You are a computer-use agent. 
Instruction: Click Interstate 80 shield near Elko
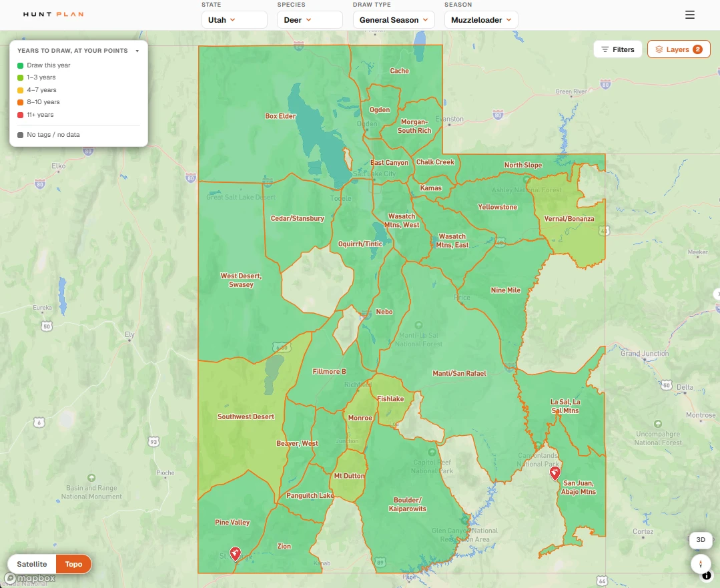coord(40,185)
